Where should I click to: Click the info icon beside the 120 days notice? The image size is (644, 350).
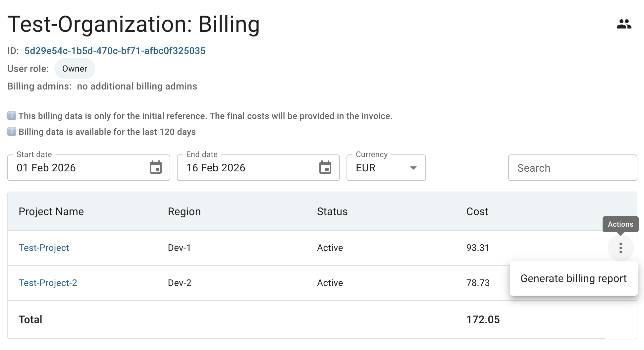click(x=12, y=132)
